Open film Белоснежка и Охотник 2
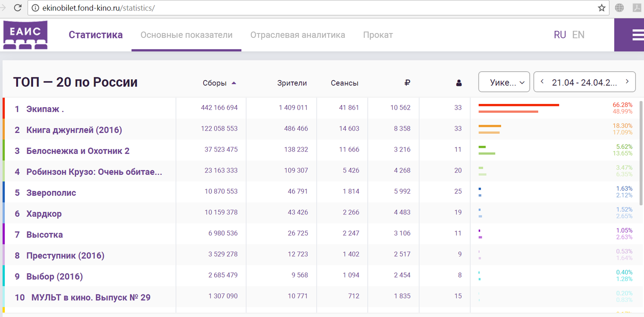This screenshot has height=317, width=644. 78,151
